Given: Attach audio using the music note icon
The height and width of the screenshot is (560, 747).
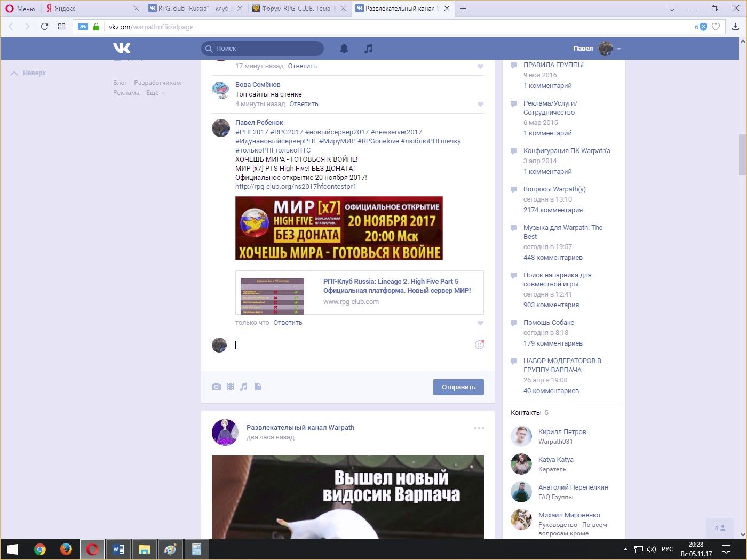Looking at the screenshot, I should 243,387.
